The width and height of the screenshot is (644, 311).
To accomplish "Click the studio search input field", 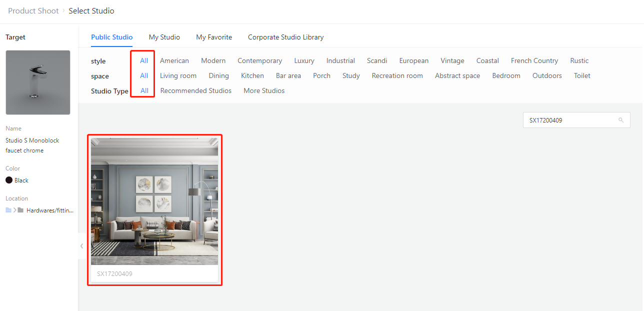I will [x=576, y=120].
